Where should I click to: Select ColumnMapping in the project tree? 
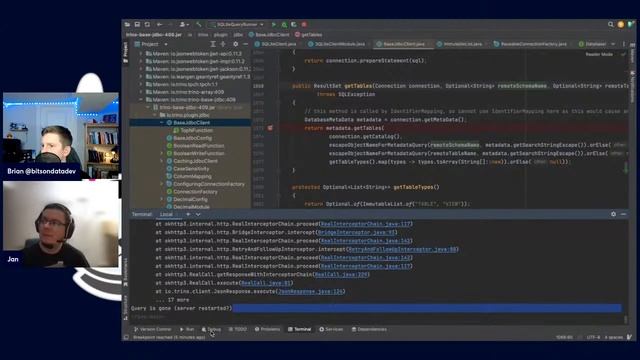coord(190,176)
